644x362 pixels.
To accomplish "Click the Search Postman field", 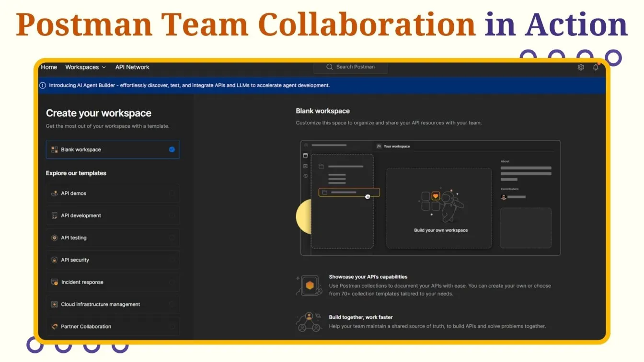I will click(351, 67).
